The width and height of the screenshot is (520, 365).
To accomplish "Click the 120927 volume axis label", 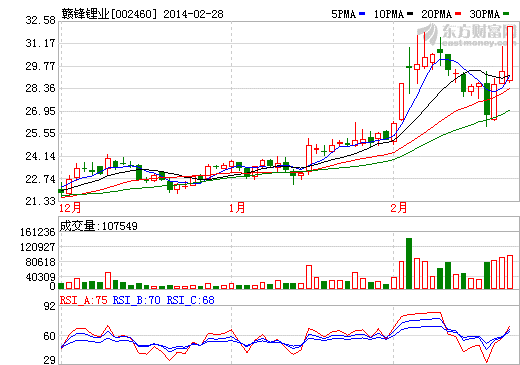I will click(x=37, y=247).
